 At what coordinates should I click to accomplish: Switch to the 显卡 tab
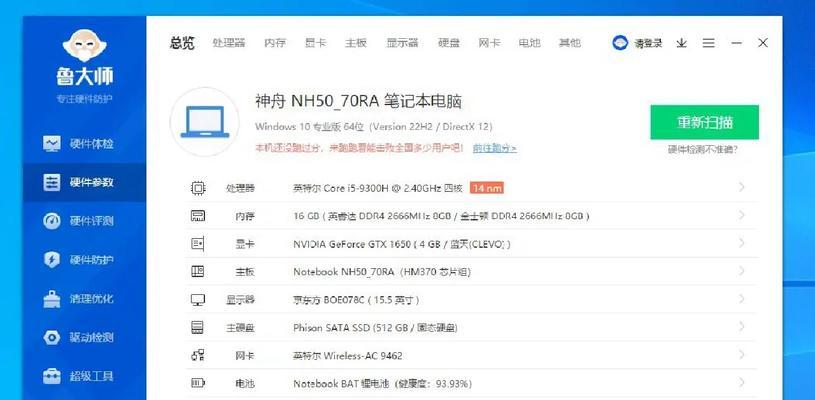pos(316,43)
